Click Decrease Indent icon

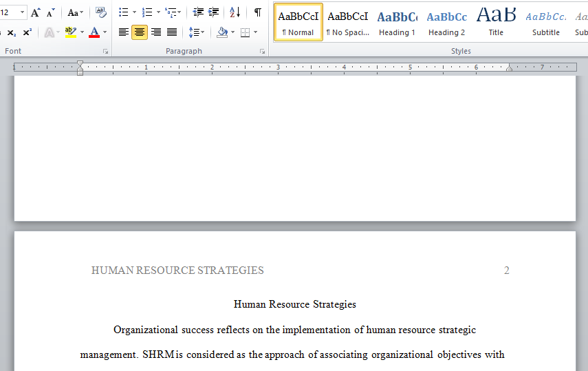198,12
